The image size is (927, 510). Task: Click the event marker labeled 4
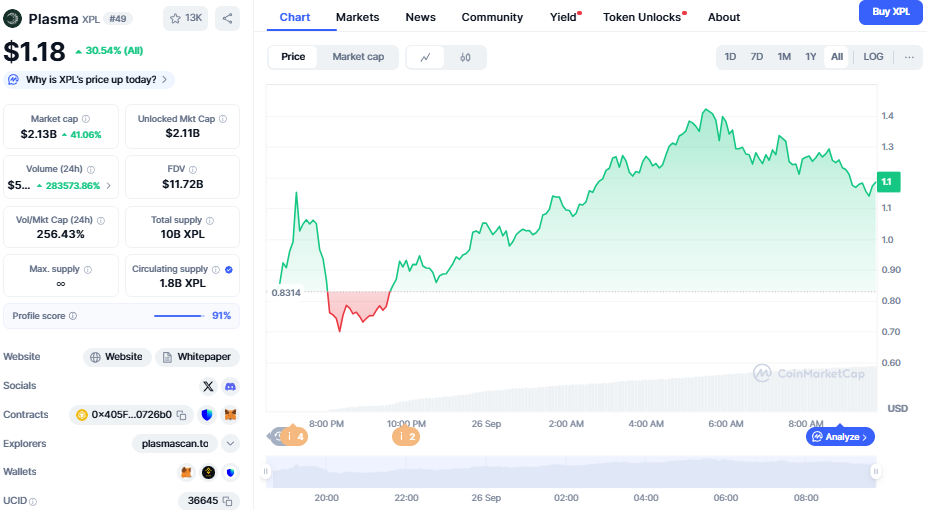(x=294, y=436)
